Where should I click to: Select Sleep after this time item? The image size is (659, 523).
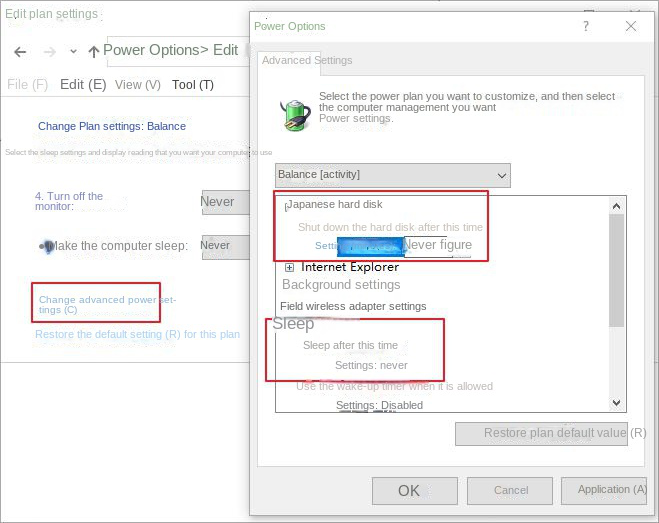tap(350, 345)
